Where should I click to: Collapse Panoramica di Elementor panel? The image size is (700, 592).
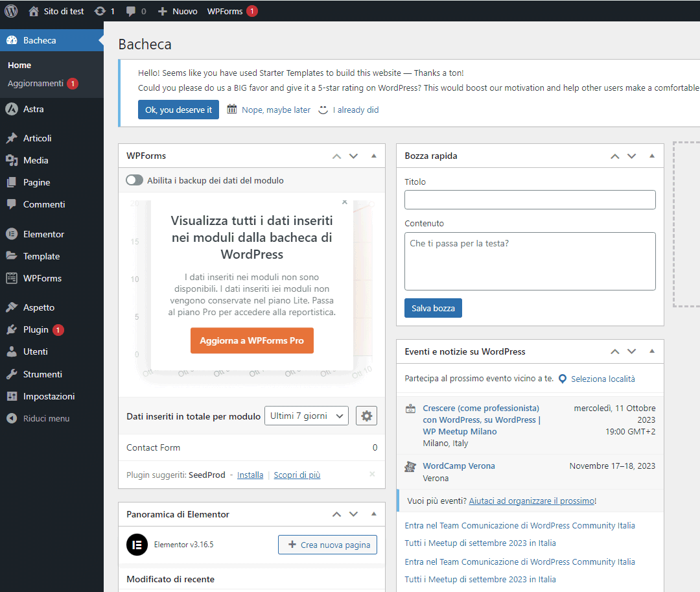[374, 514]
